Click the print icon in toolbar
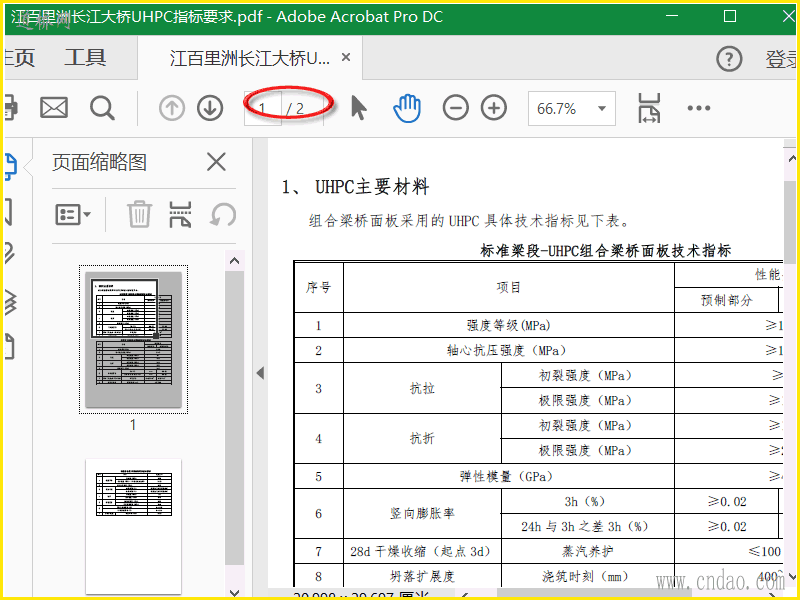 [11, 108]
